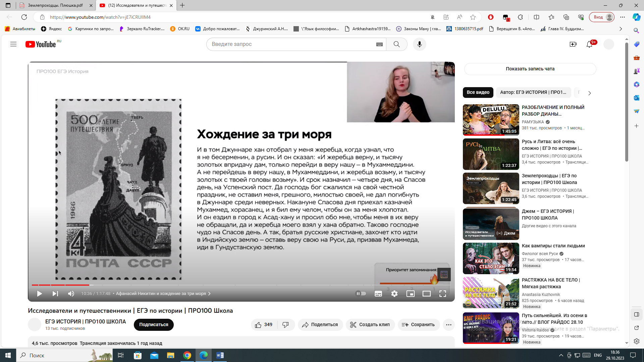Open the Outlook icon in Edge sidebar

(x=636, y=98)
